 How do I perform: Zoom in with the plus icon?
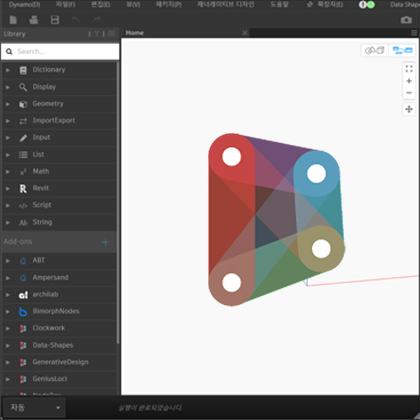[409, 81]
